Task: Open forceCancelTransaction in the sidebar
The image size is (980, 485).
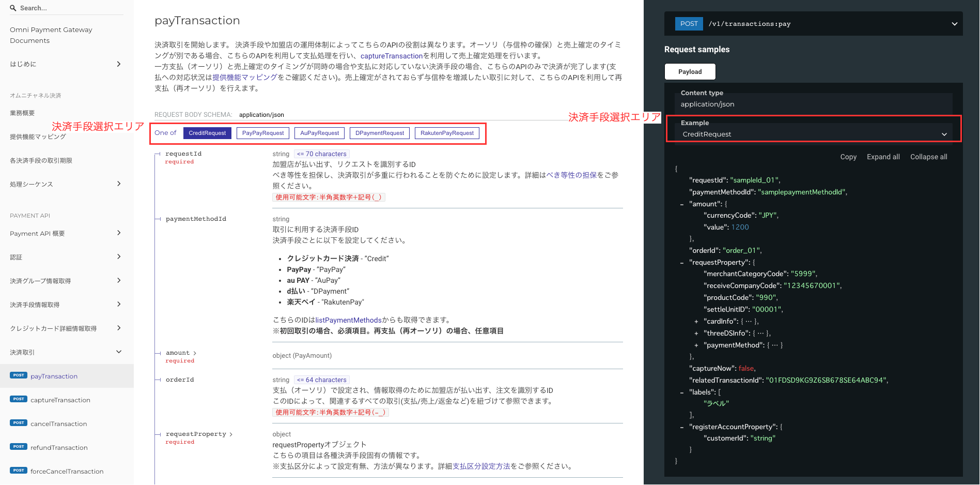Action: point(67,472)
